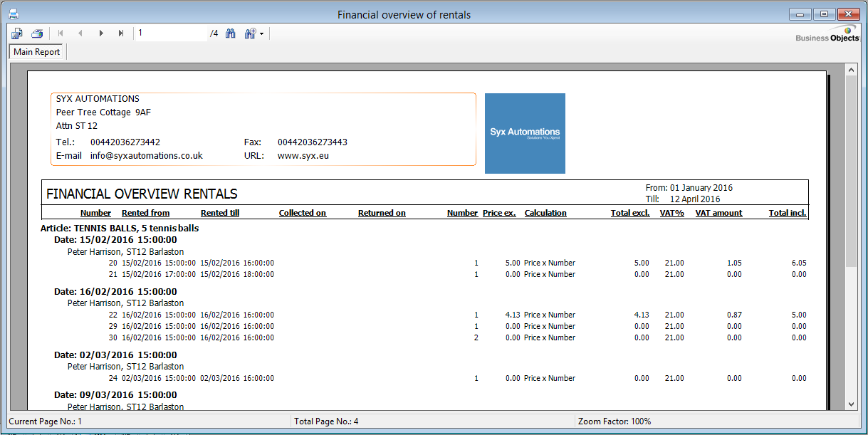Click the Export Report icon
Screen dimensions: 868x435
coord(17,33)
